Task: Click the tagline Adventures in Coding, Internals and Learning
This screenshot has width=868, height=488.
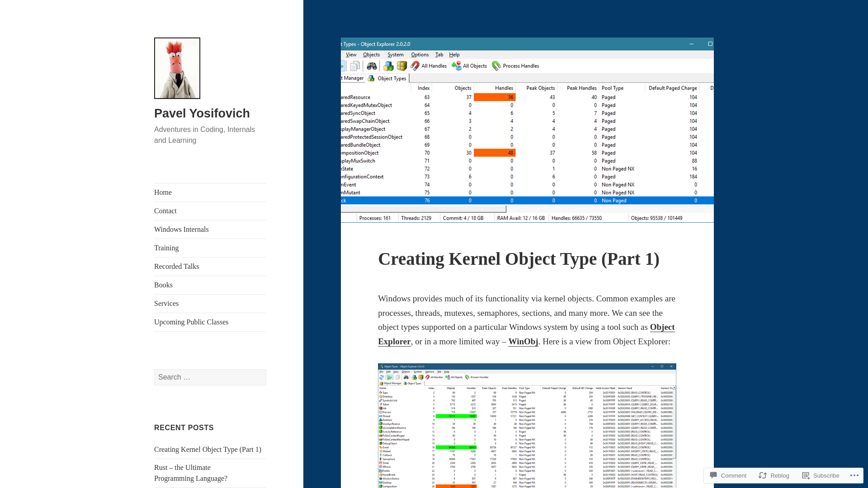Action: click(204, 135)
